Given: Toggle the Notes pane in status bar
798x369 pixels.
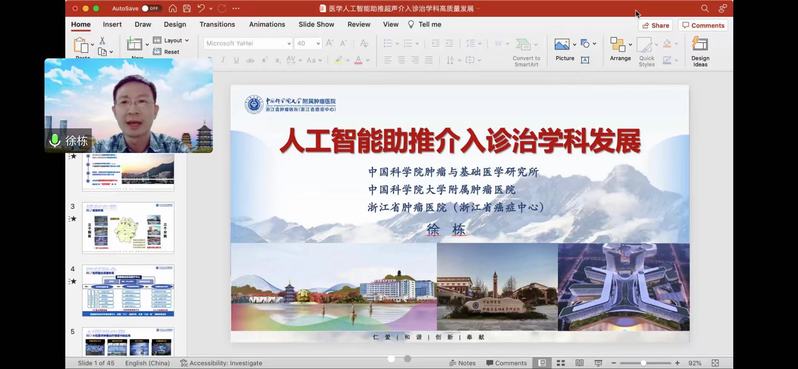Looking at the screenshot, I should (463, 363).
